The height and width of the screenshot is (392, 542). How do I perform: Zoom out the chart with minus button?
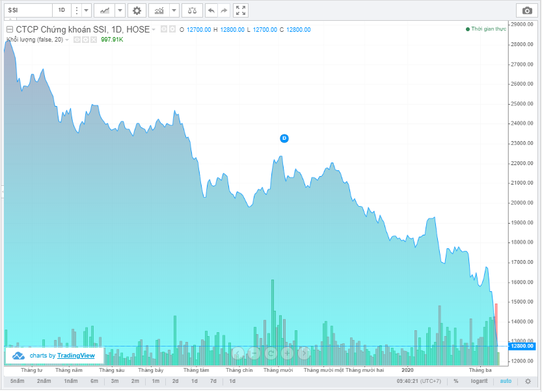(x=254, y=353)
